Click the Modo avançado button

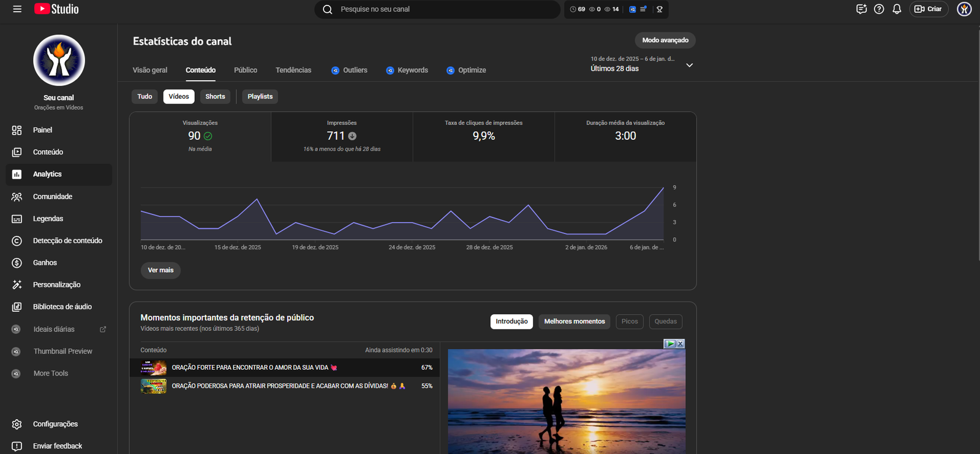(x=665, y=40)
